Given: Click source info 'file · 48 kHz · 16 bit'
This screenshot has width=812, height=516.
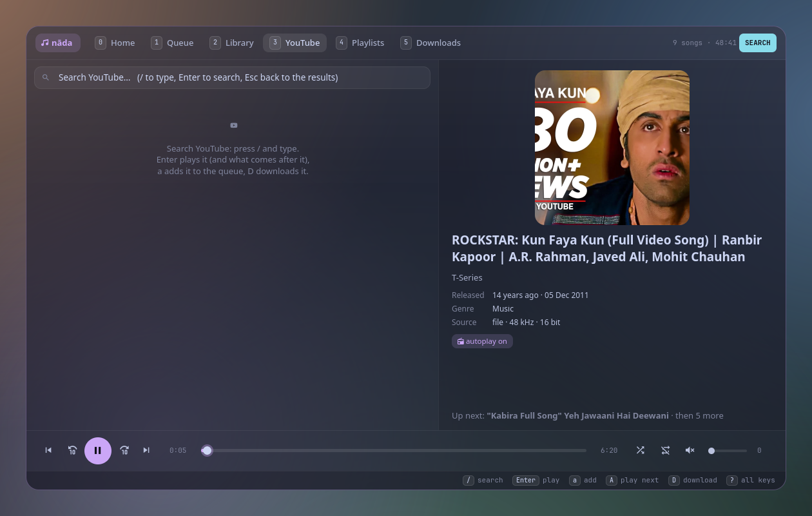Looking at the screenshot, I should click(x=526, y=322).
